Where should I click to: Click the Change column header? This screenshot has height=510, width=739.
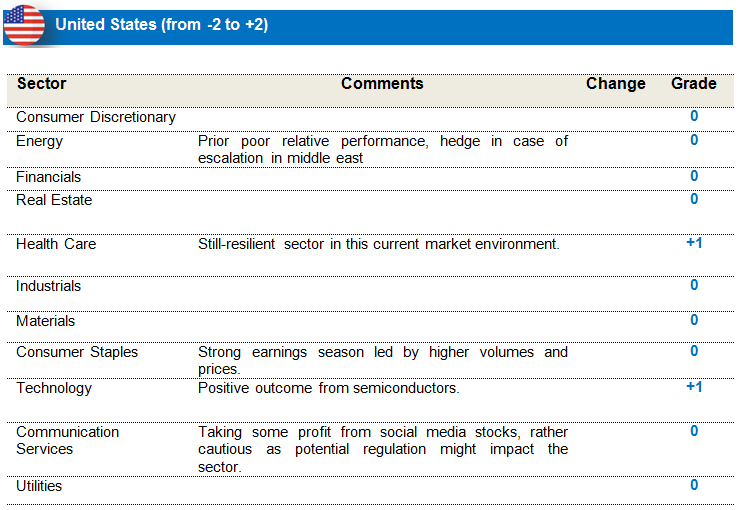[615, 84]
